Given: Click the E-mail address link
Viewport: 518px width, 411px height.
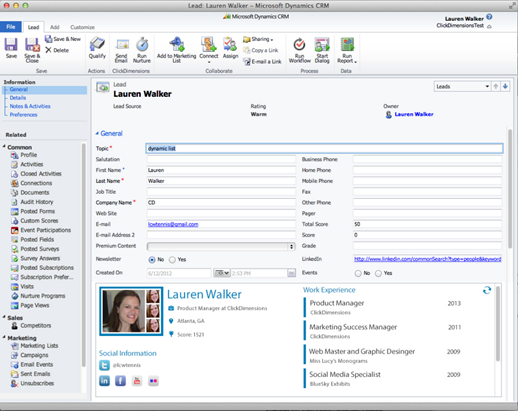Looking at the screenshot, I should [x=173, y=224].
